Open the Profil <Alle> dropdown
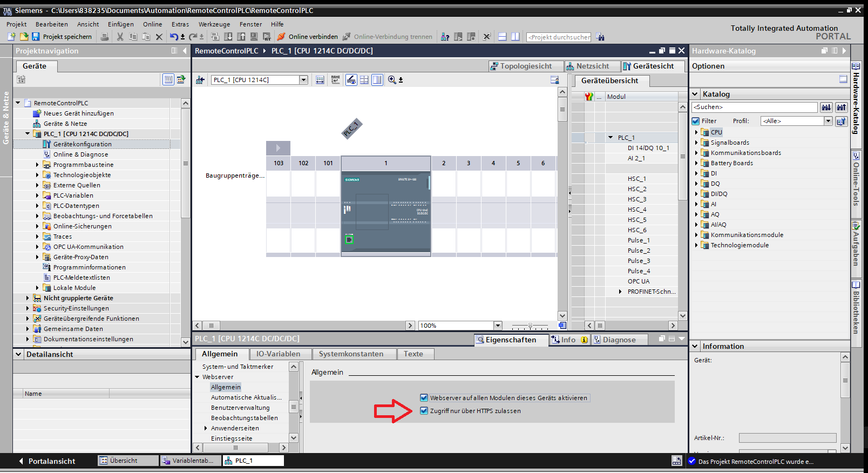 tap(828, 121)
